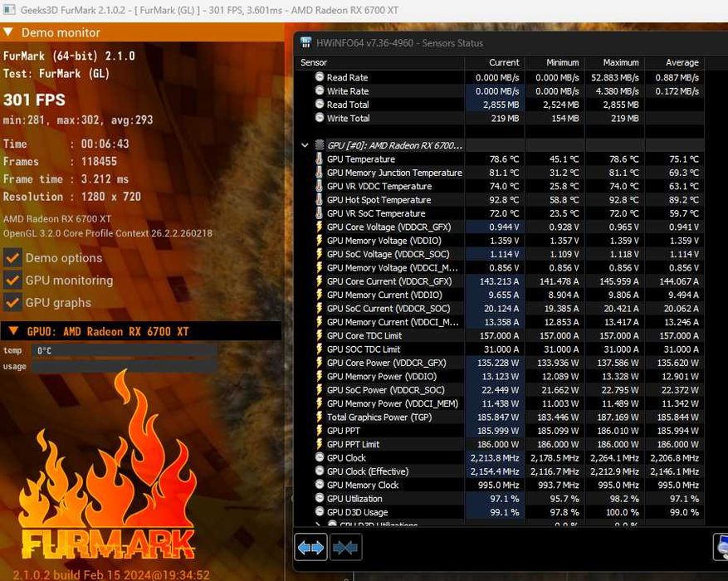Click the icon beside GPU Utilization
Viewport: 728px width, 581px height.
(x=320, y=498)
